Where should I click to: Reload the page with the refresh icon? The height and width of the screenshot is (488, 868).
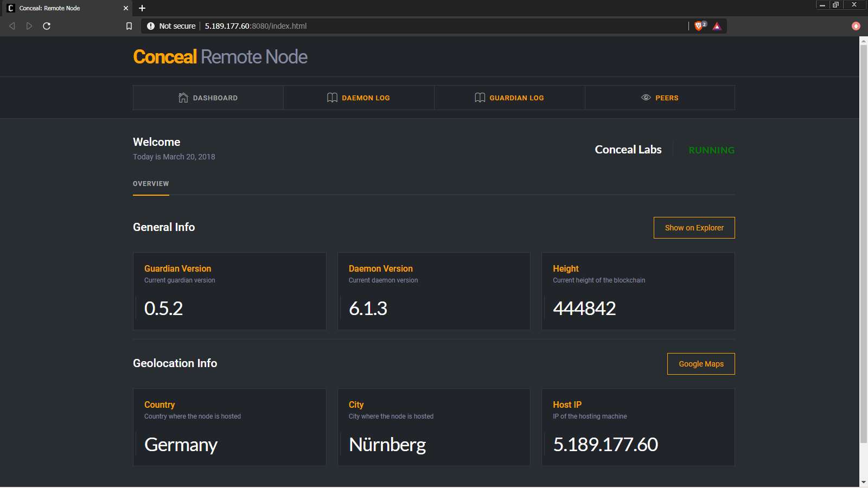[x=47, y=26]
